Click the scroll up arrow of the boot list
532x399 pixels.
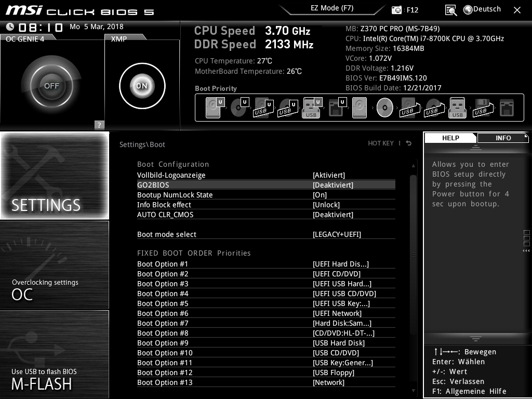(x=413, y=166)
